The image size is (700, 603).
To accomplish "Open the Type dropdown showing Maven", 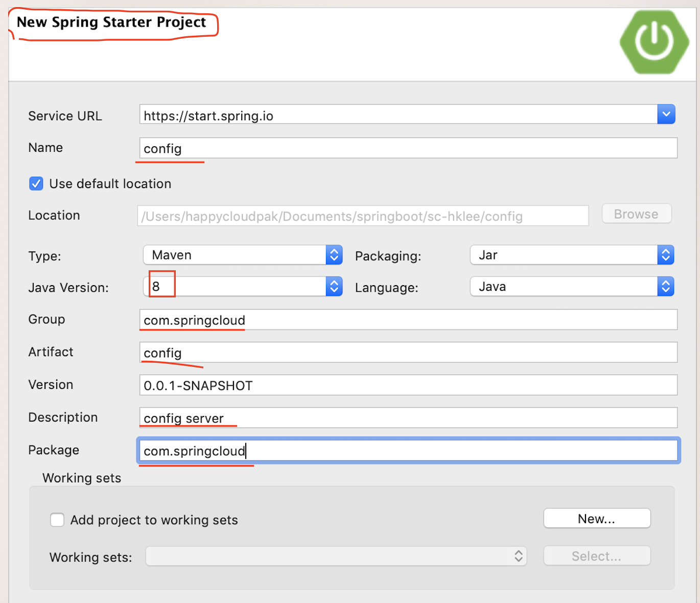I will pyautogui.click(x=243, y=255).
